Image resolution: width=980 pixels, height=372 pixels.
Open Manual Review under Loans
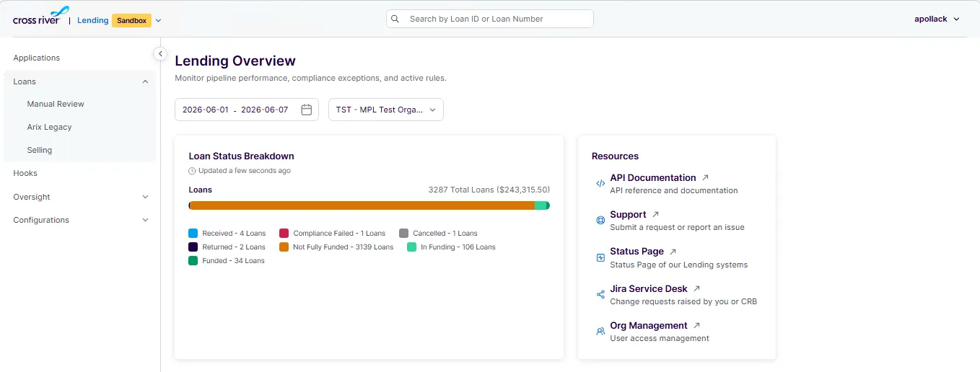56,104
